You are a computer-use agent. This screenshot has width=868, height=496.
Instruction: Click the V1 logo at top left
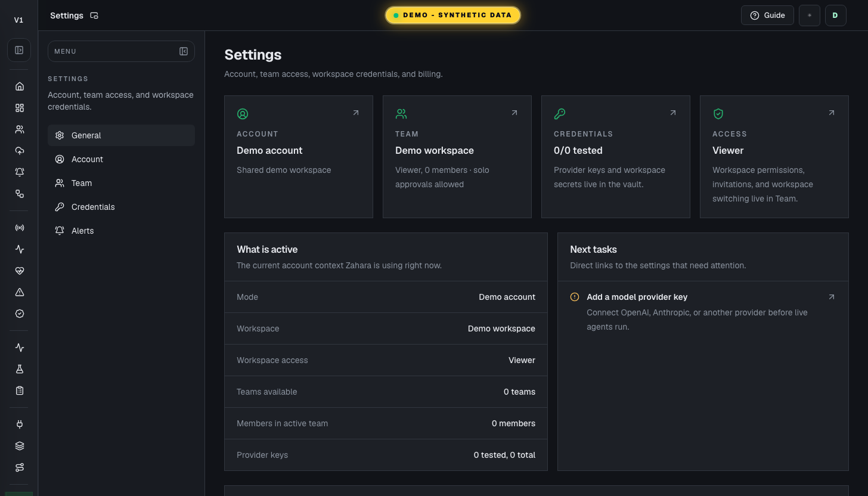[x=19, y=20]
